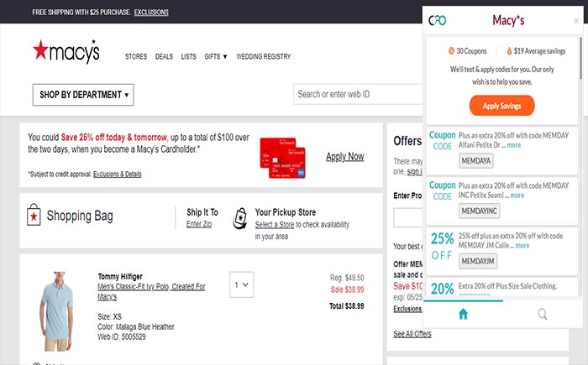Viewport: 588px width, 365px height.
Task: Click the Extra 20% off Plus Size coupon
Action: tap(501, 288)
